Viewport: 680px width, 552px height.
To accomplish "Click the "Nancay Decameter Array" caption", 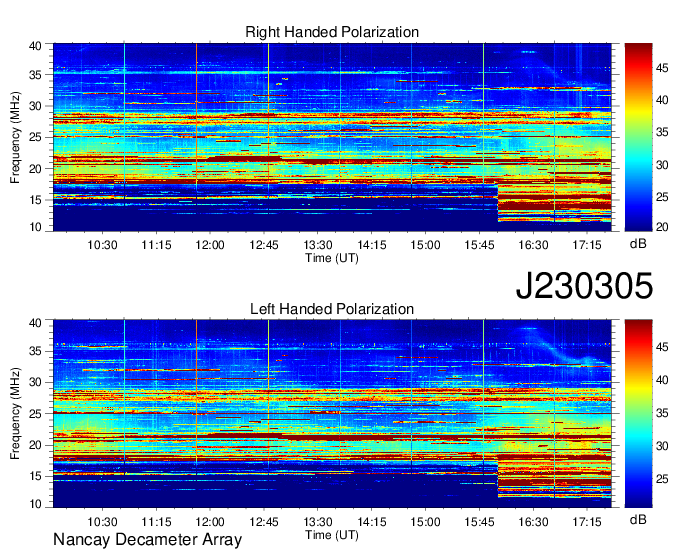I will (x=147, y=540).
